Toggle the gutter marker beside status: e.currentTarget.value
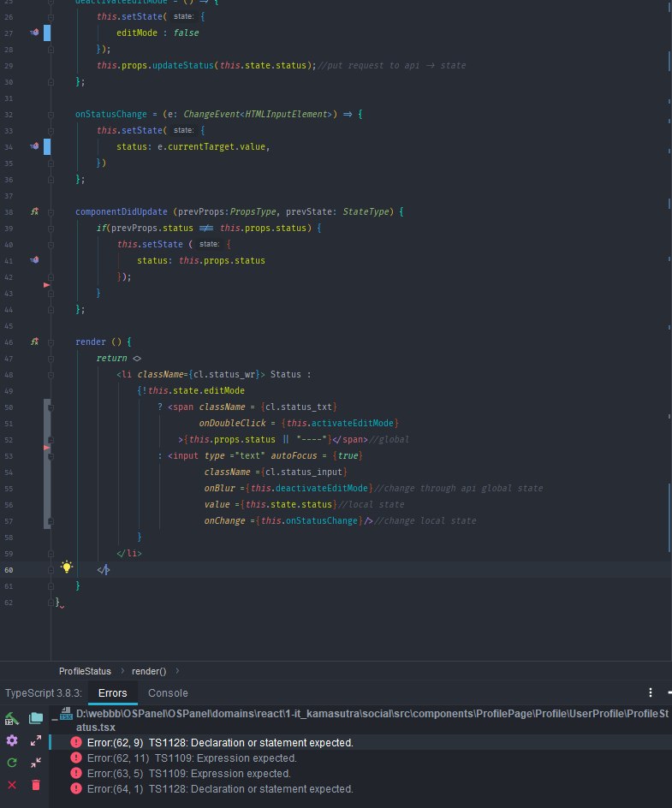Viewport: 672px width, 808px height. [34, 146]
